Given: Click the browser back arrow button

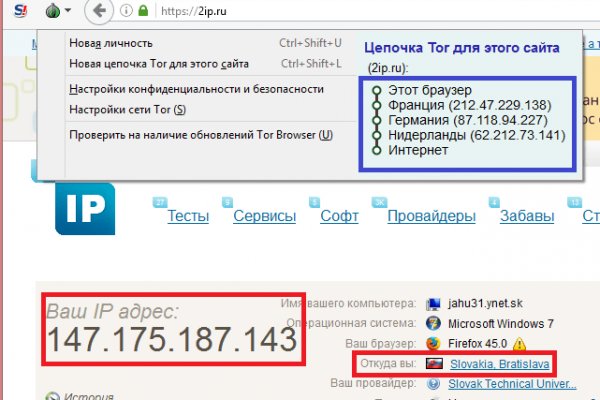Looking at the screenshot, I should tap(97, 12).
